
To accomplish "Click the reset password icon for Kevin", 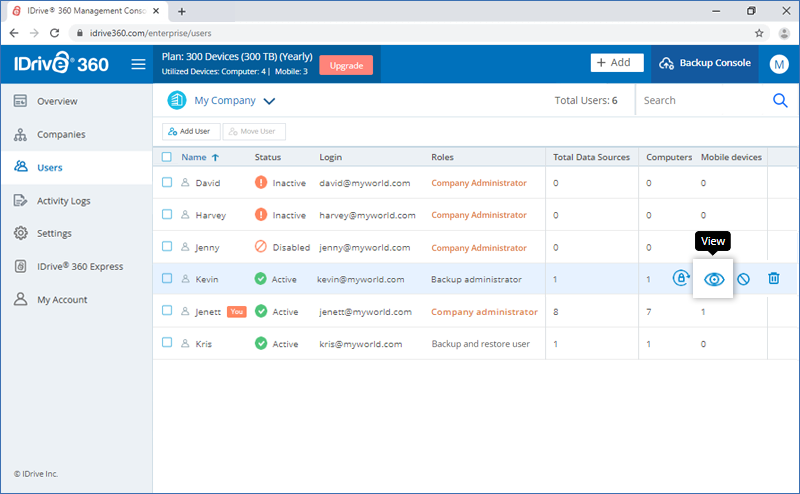I will (x=681, y=278).
